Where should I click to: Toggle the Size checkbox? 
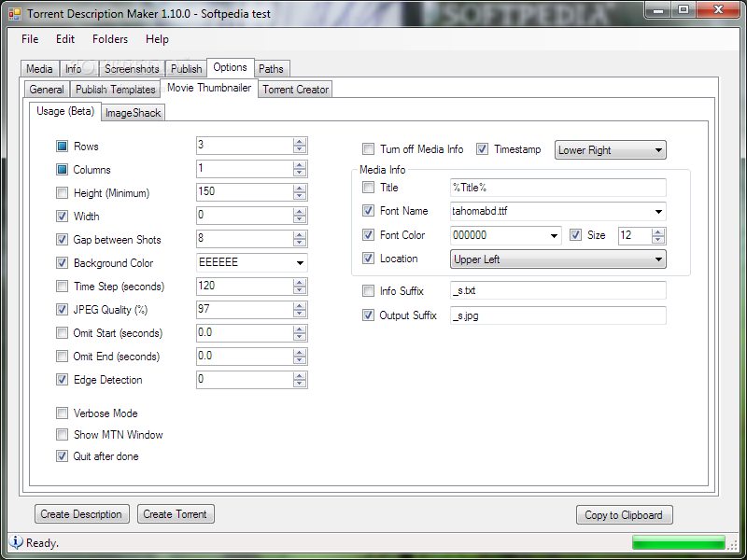tap(575, 234)
